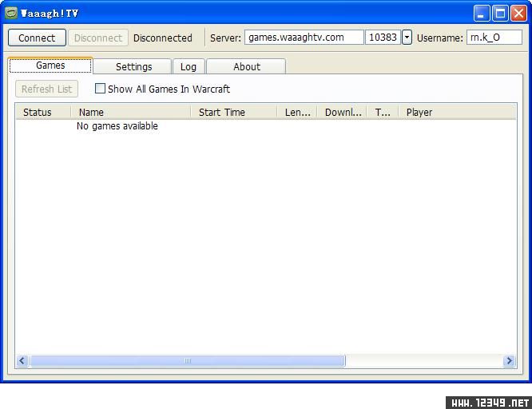The width and height of the screenshot is (532, 409).
Task: Focus the server address field
Action: 304,38
